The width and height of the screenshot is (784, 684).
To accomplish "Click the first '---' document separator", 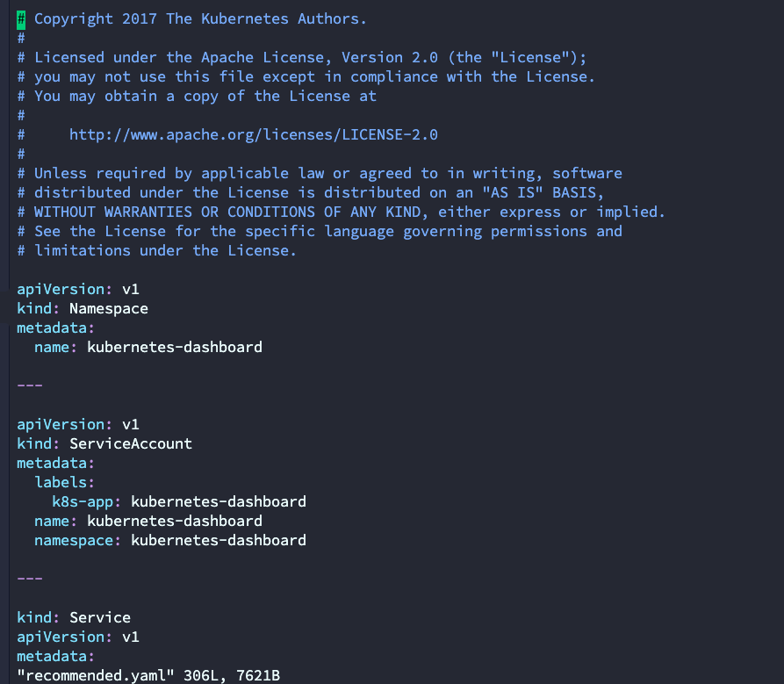I will point(30,385).
